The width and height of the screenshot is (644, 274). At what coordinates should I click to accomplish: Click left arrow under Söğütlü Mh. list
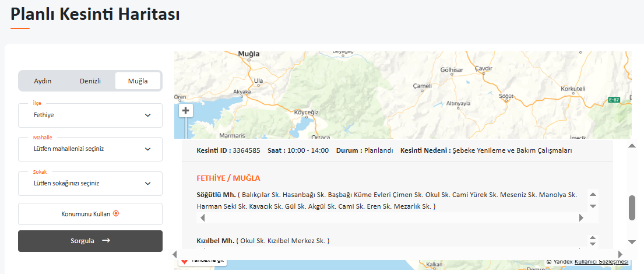[202, 217]
